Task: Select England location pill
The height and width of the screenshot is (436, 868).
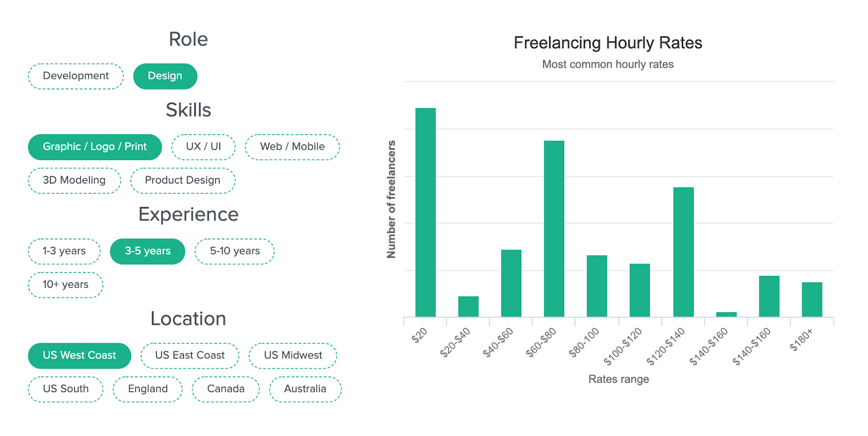Action: pos(148,389)
